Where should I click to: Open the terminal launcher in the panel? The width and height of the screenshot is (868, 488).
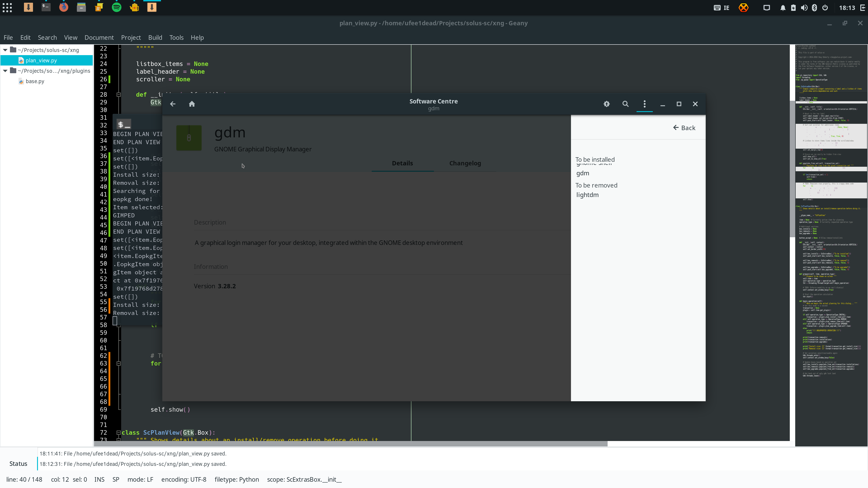(x=46, y=7)
